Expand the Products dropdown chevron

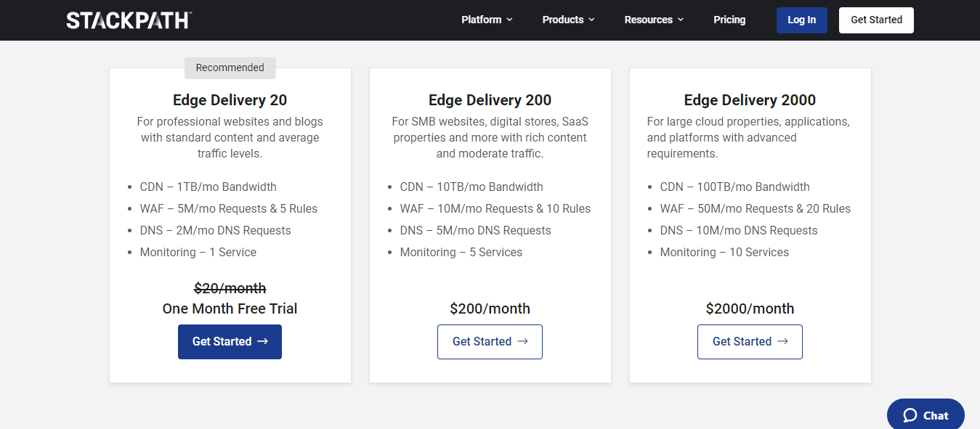(x=591, y=20)
